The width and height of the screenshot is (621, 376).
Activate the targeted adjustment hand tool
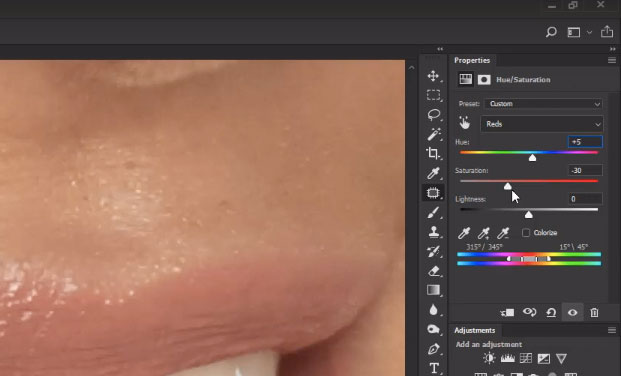(x=465, y=123)
